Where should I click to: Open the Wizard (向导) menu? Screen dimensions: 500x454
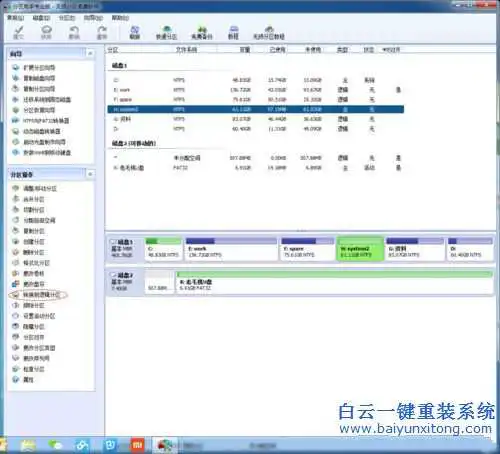tap(93, 18)
